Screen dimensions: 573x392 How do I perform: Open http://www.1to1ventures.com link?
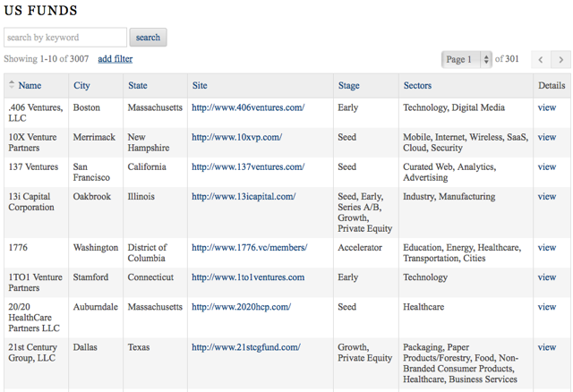coord(248,277)
